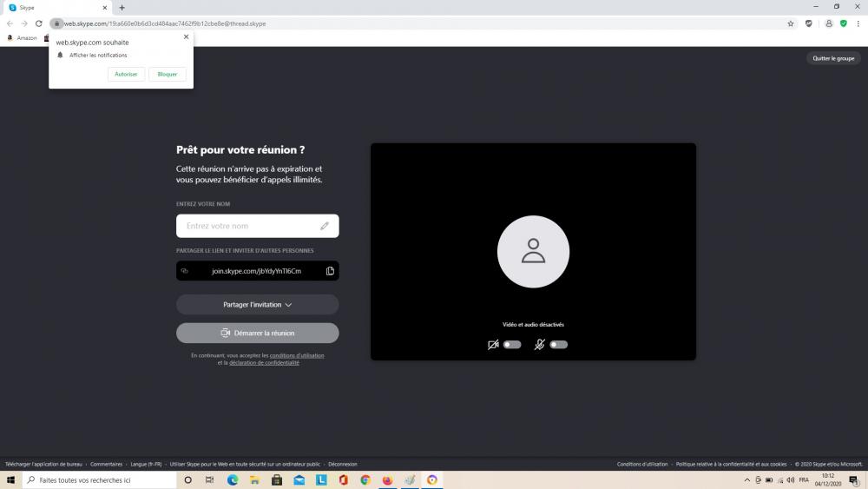Open the Amazon bookmark
The height and width of the screenshot is (489, 868).
[23, 37]
